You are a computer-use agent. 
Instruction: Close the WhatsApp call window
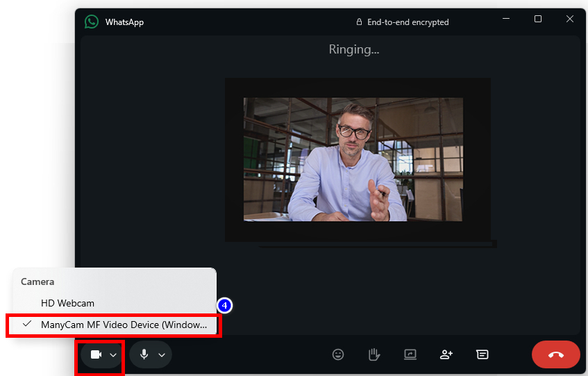(x=570, y=19)
